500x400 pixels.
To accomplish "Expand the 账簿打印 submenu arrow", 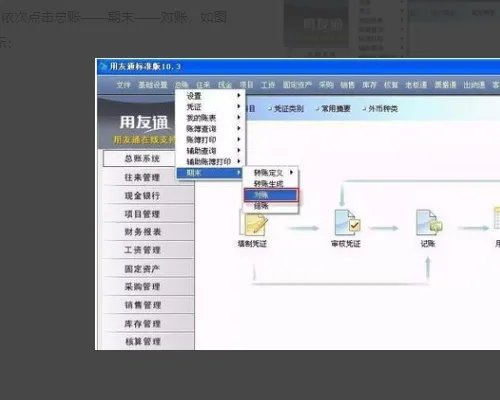I will coord(239,139).
